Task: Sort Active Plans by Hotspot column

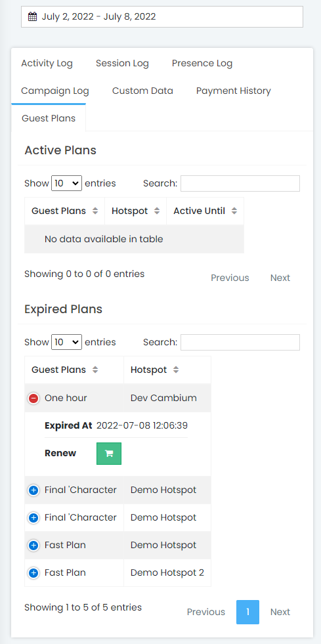Action: 135,211
